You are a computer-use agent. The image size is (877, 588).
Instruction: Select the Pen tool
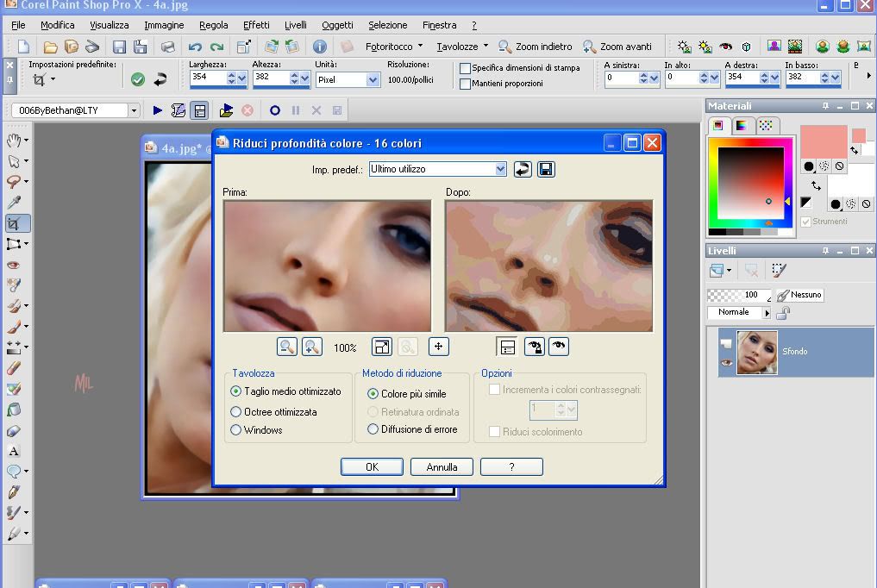14,491
